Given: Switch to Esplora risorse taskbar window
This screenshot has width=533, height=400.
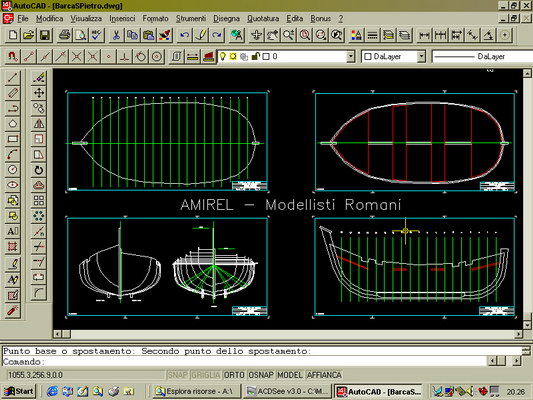Looking at the screenshot, I should pos(196,391).
